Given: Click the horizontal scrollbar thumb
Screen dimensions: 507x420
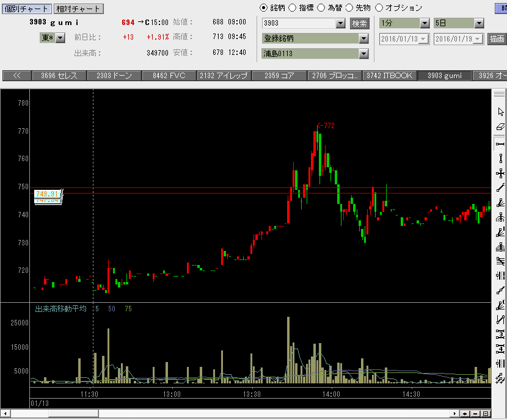Looking at the screenshot, I should pos(74,413).
